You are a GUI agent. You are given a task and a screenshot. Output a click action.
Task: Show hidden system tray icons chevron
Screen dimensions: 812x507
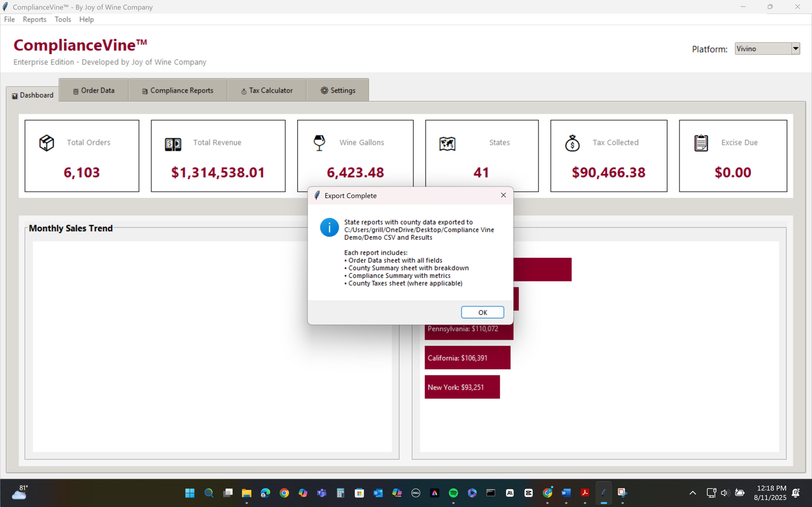tap(693, 493)
